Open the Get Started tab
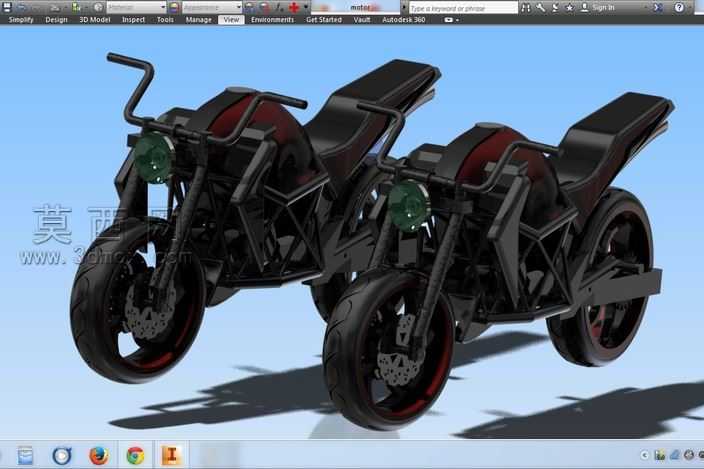The width and height of the screenshot is (704, 469). (x=324, y=20)
